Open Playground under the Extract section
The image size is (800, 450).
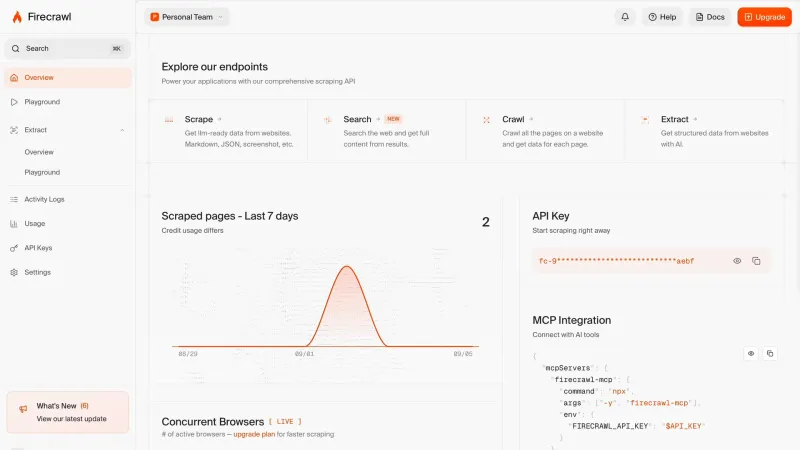(x=42, y=172)
